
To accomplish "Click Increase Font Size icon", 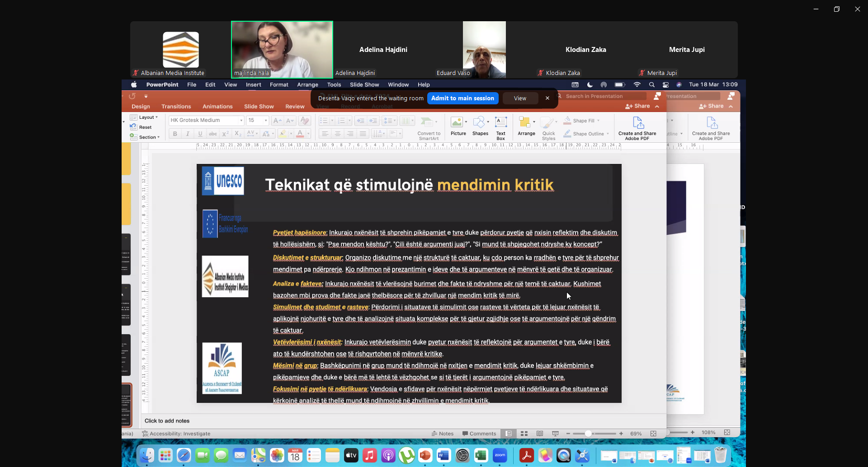I will click(277, 121).
